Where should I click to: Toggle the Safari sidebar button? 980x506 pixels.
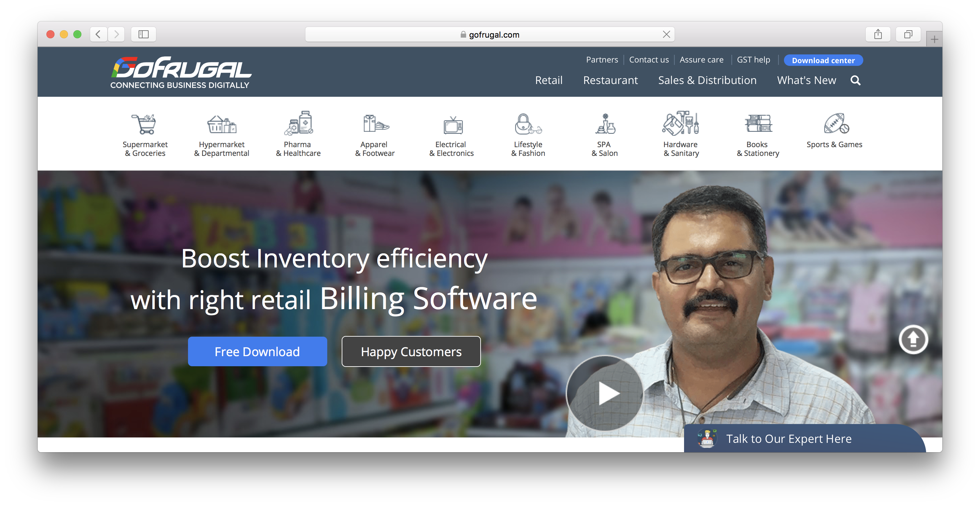[143, 34]
